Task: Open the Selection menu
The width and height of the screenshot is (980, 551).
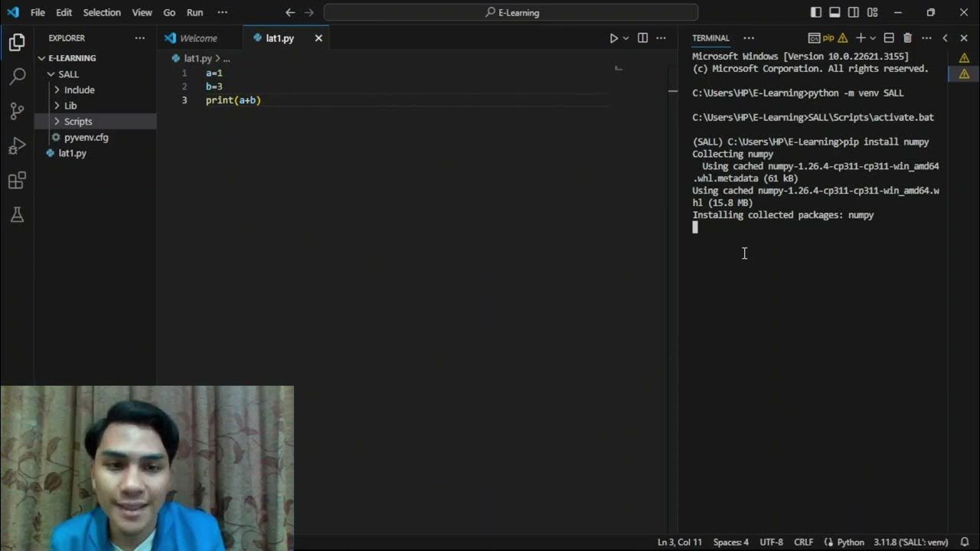Action: click(102, 12)
